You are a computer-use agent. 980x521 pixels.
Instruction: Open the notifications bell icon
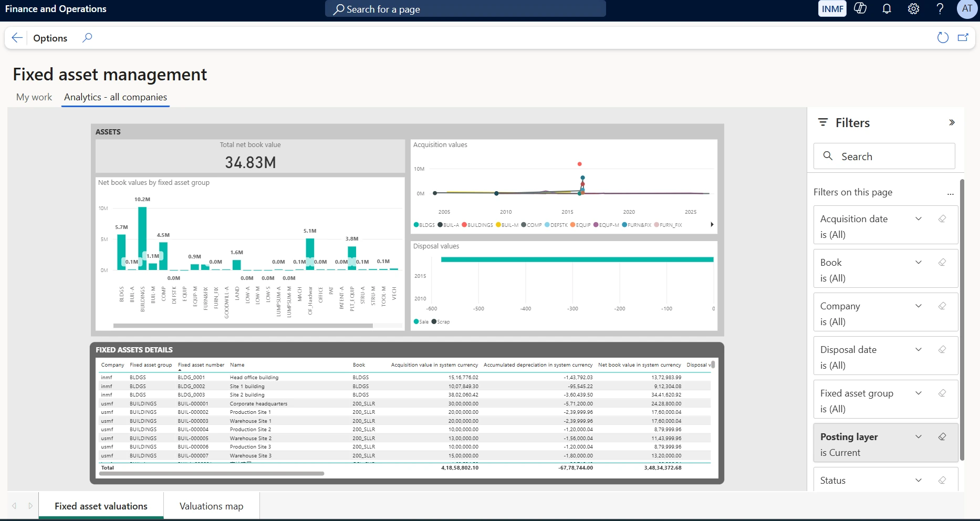887,9
